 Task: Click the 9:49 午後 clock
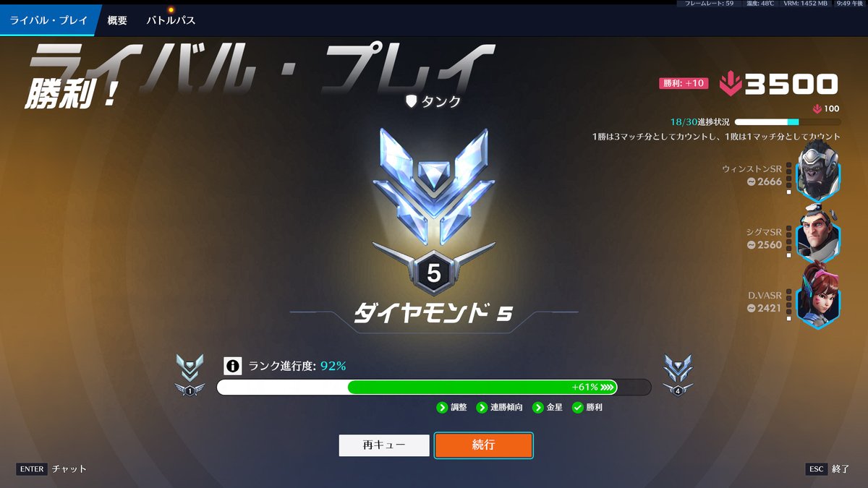tap(850, 4)
